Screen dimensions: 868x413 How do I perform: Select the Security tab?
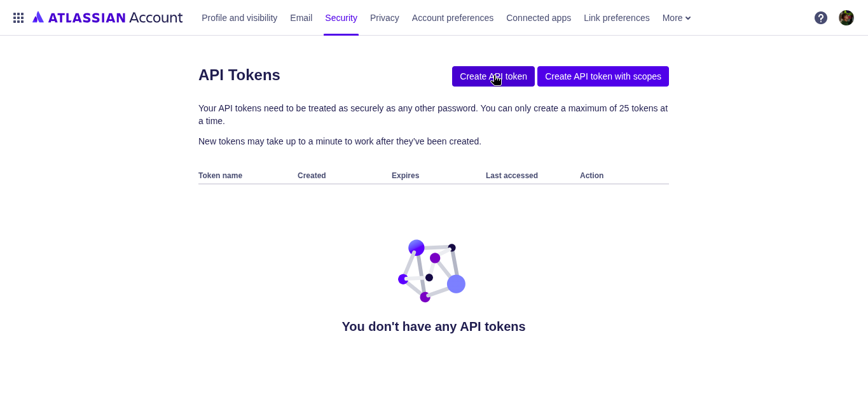pyautogui.click(x=341, y=18)
